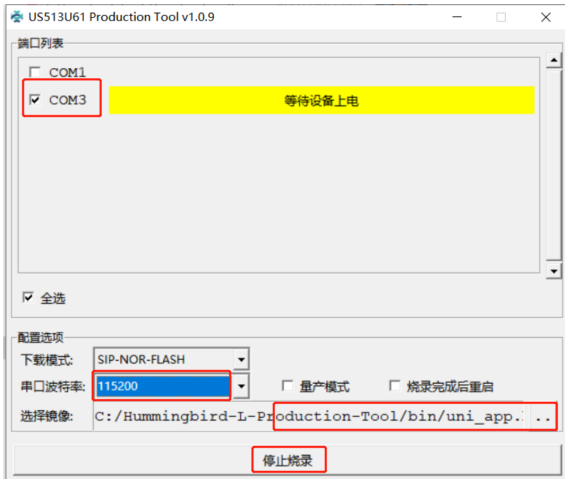
Task: Click the COM3 port label
Action: tap(68, 100)
